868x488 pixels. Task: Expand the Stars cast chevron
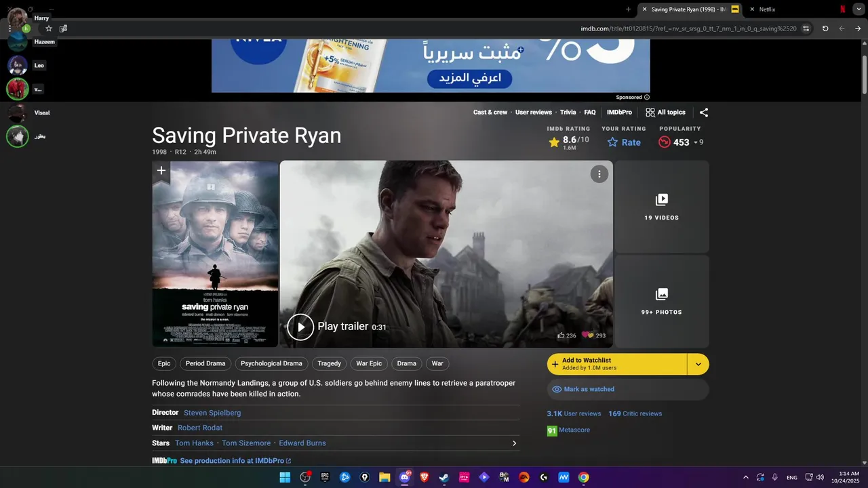point(514,443)
